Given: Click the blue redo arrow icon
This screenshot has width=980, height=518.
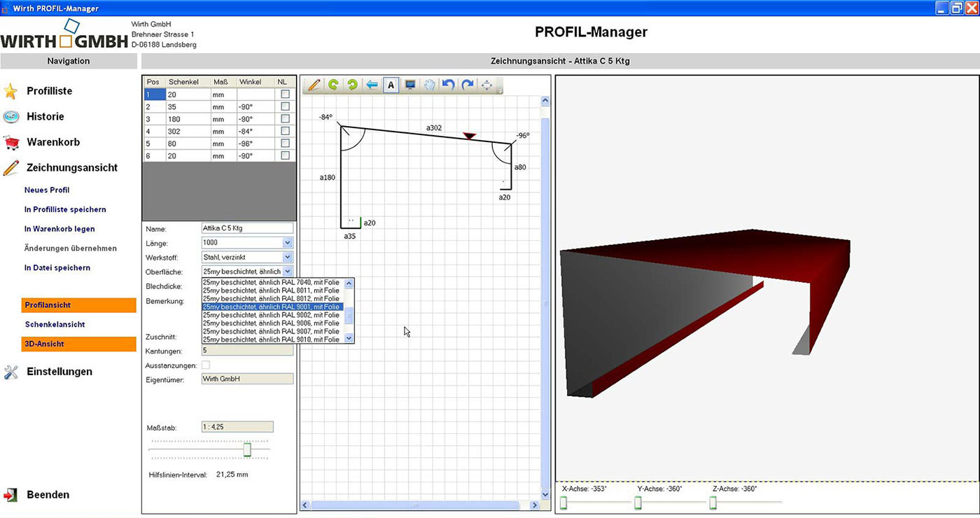Looking at the screenshot, I should click(x=467, y=85).
